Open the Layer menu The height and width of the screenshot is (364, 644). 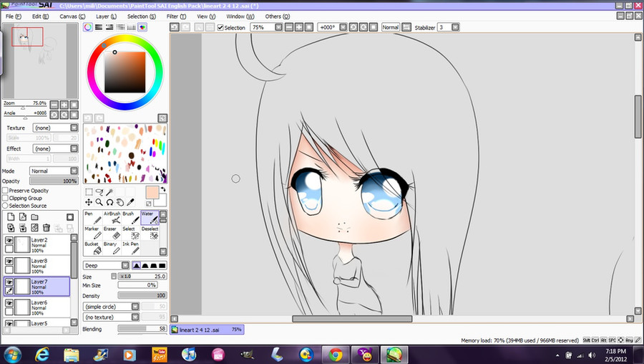(106, 16)
